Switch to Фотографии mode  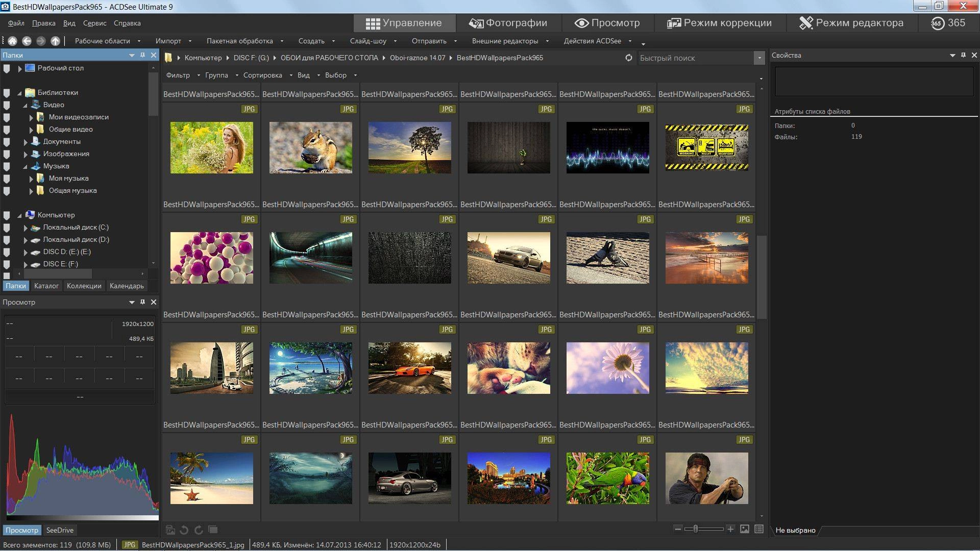(508, 23)
